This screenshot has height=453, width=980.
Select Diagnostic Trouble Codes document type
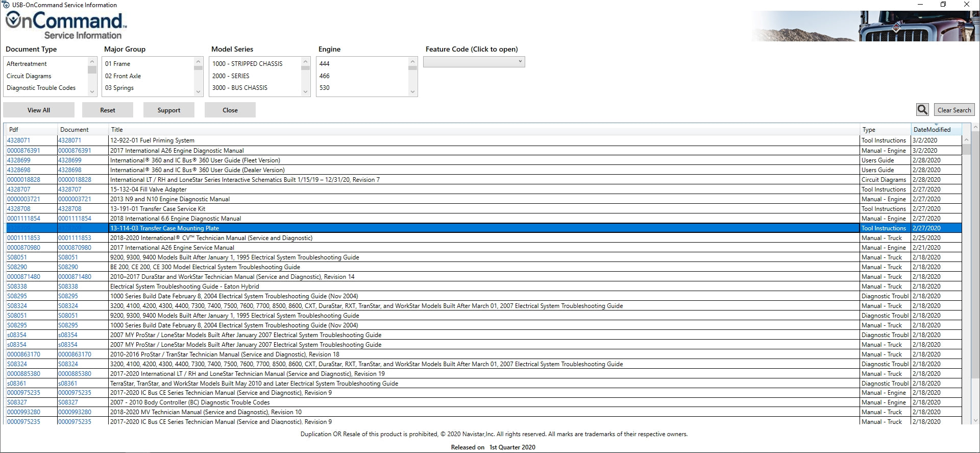point(41,88)
